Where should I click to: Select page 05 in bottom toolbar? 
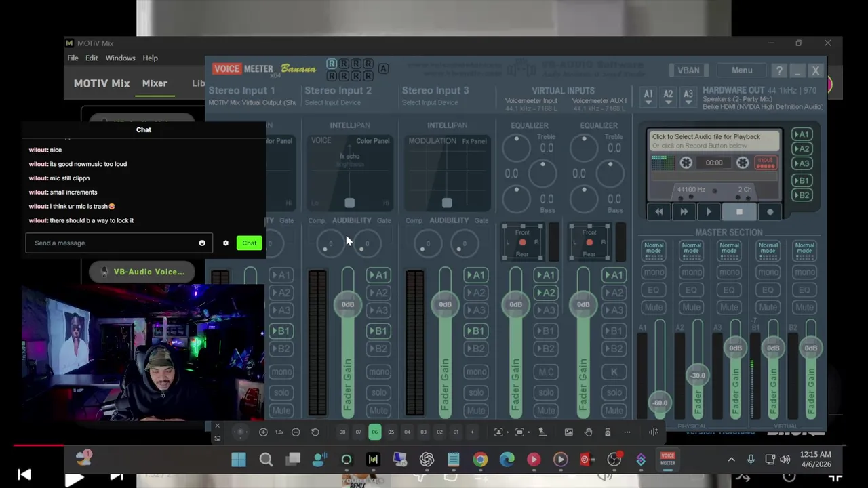[391, 432]
